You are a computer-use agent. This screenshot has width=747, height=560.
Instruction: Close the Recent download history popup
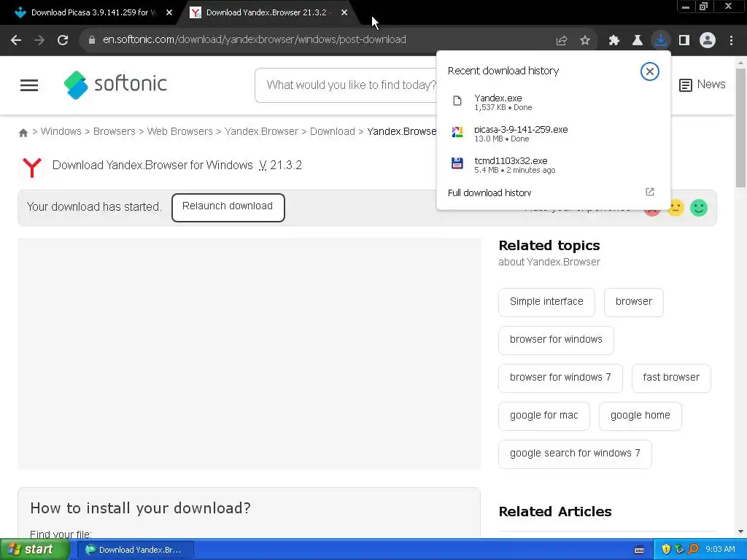pyautogui.click(x=649, y=71)
